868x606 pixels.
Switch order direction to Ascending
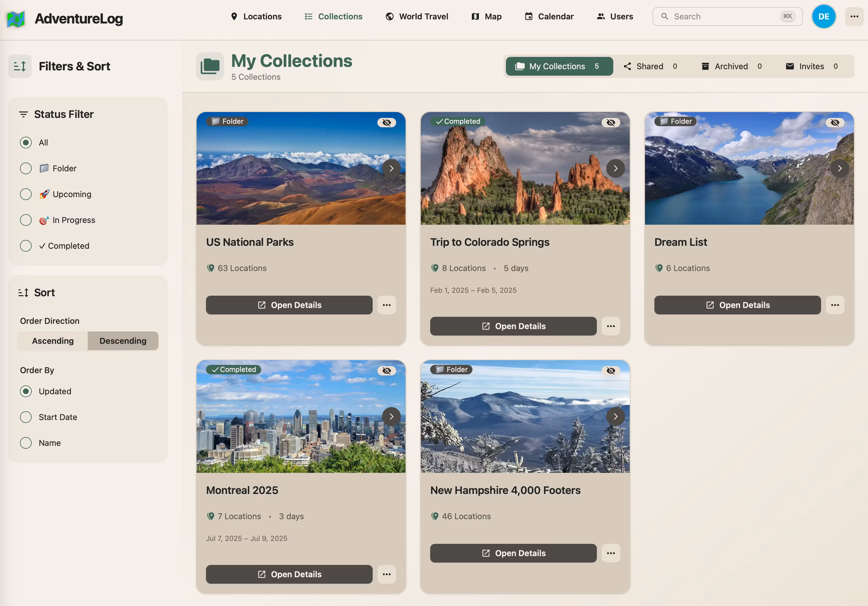53,341
